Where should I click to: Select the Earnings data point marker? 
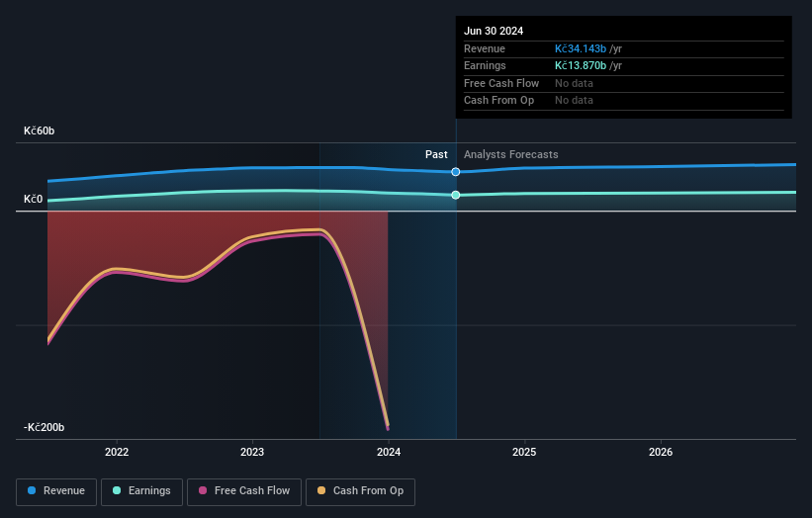455,195
